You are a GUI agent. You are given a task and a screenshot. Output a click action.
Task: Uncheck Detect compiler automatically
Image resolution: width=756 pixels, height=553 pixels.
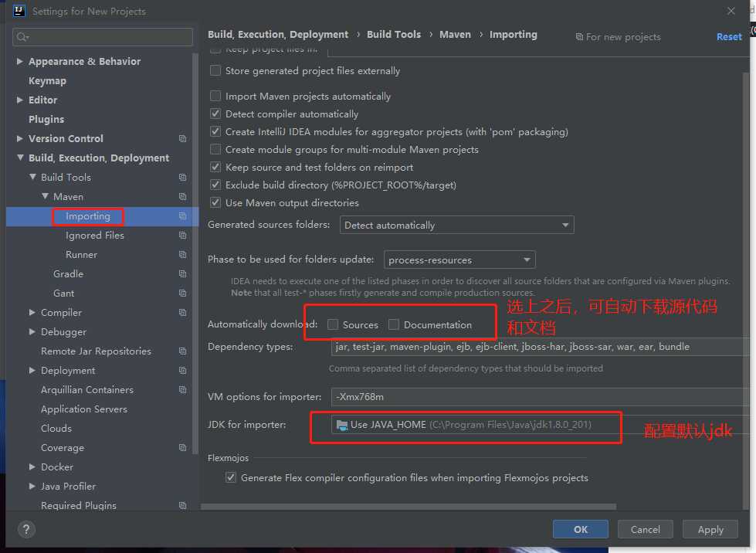tap(215, 114)
